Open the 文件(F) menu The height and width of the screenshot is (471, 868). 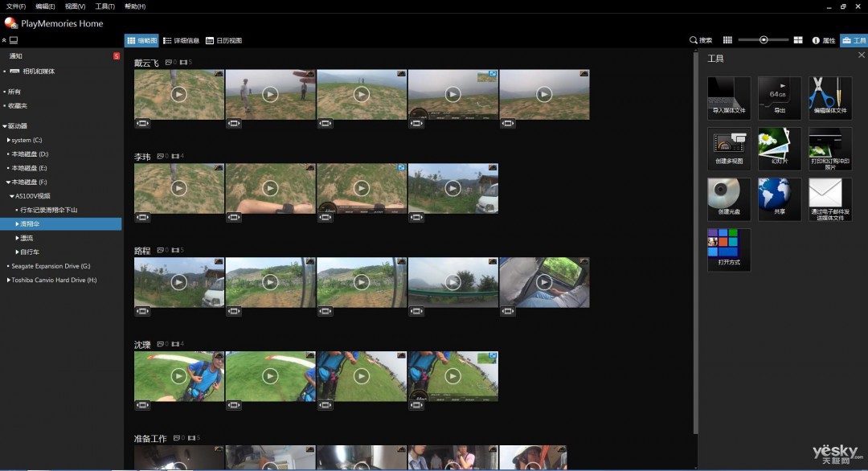point(15,6)
